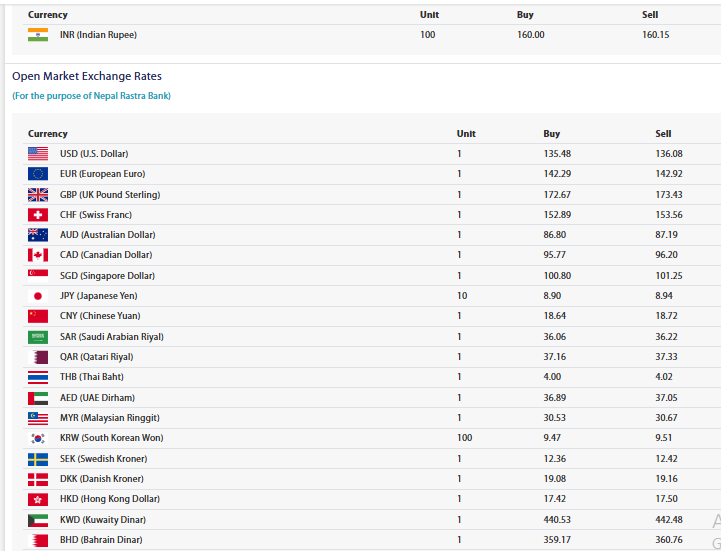The width and height of the screenshot is (721, 551).
Task: Click the BHD (Bahrain Dinar) row label
Action: 101,540
